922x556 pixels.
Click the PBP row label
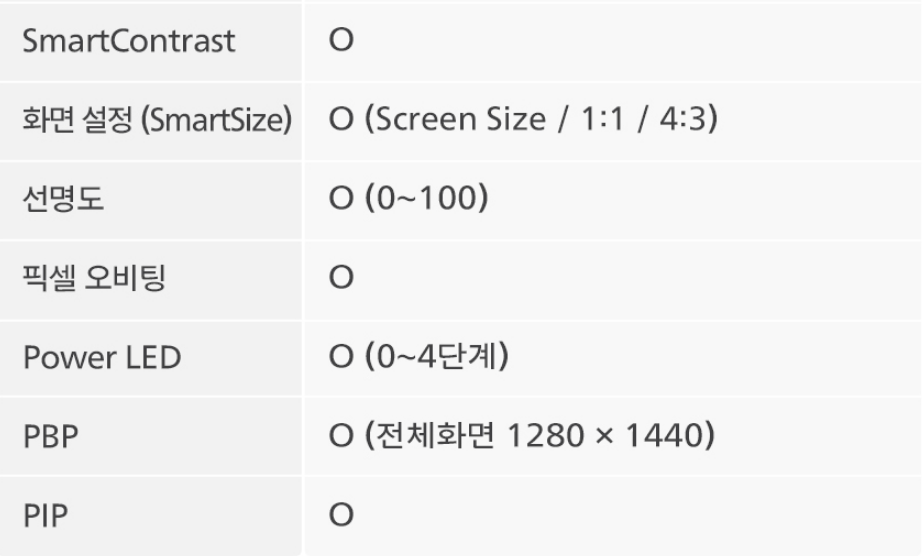(49, 437)
